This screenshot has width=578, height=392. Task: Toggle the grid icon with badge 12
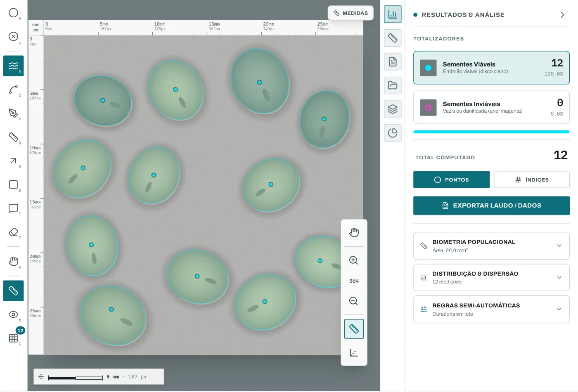(x=13, y=338)
